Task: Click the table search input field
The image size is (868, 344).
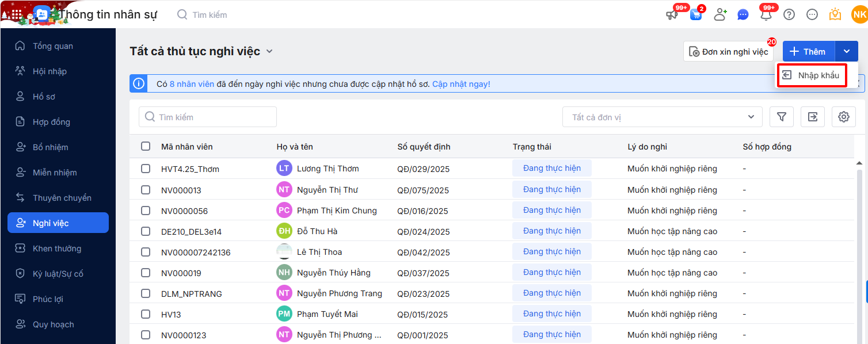Action: coord(208,117)
